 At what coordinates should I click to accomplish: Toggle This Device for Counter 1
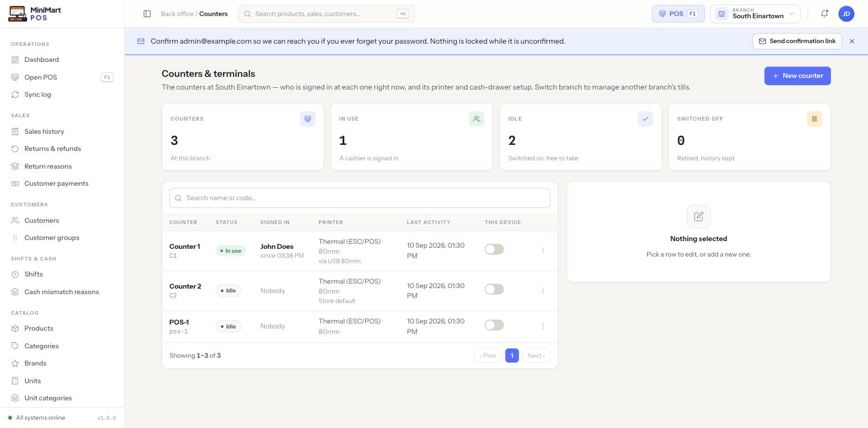pyautogui.click(x=494, y=249)
